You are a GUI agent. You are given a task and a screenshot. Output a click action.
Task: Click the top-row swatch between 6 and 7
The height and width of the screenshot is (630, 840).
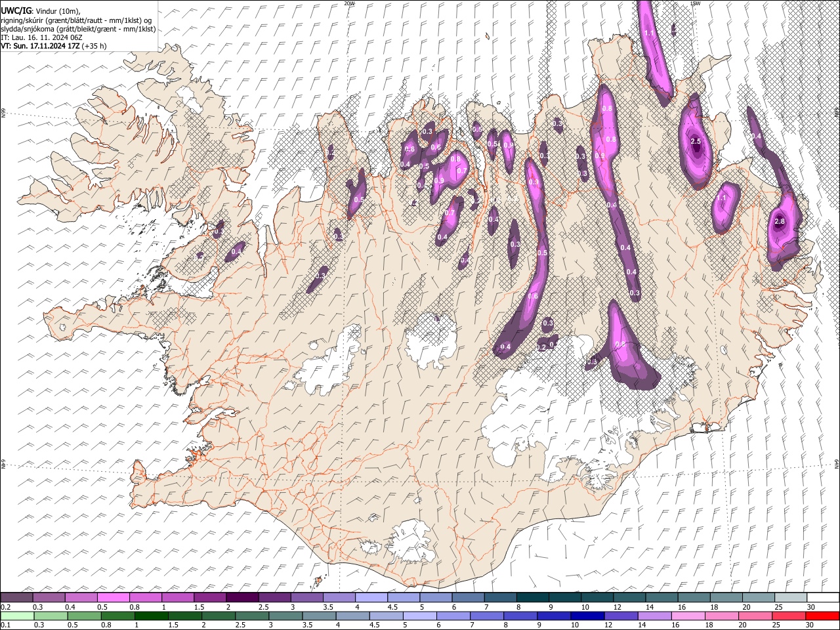coord(467,597)
